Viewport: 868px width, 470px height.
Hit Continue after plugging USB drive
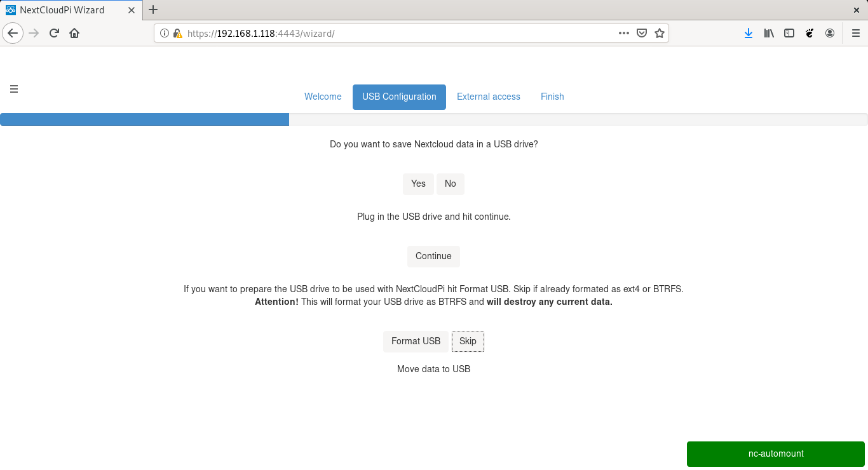pyautogui.click(x=433, y=256)
